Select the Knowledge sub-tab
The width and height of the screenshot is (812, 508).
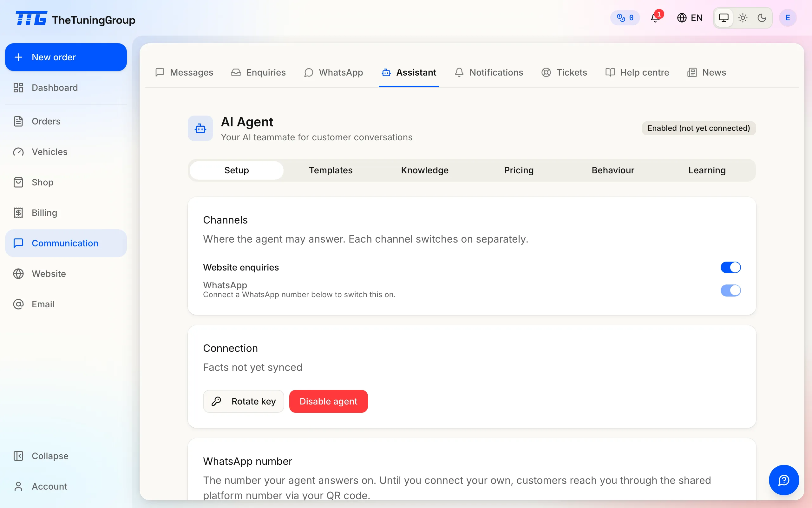click(x=425, y=170)
